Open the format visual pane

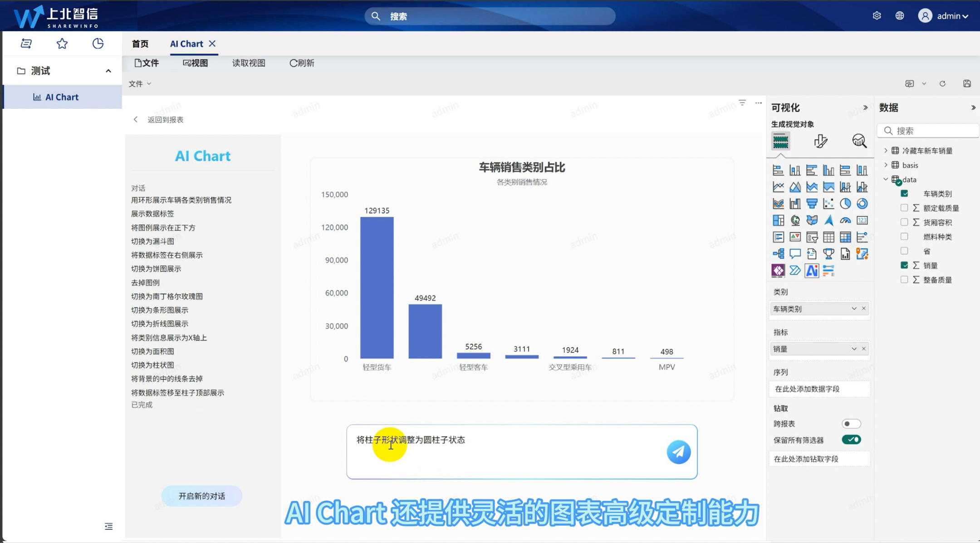pyautogui.click(x=820, y=141)
